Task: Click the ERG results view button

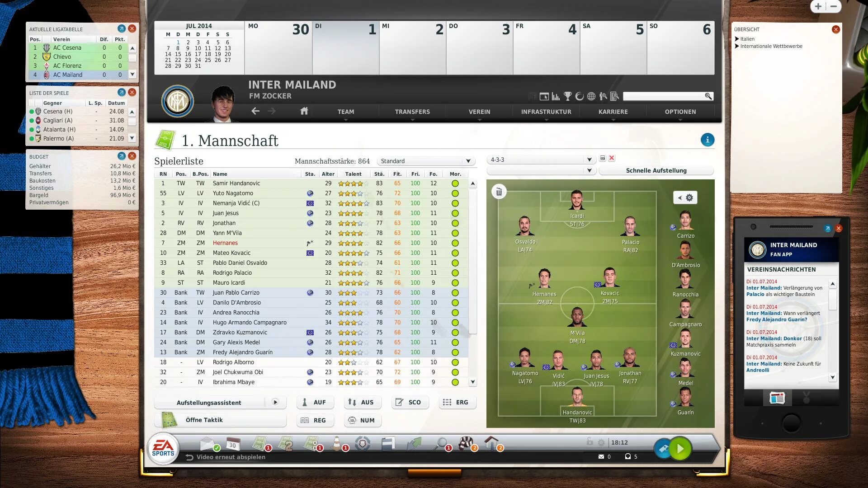Action: (x=457, y=402)
